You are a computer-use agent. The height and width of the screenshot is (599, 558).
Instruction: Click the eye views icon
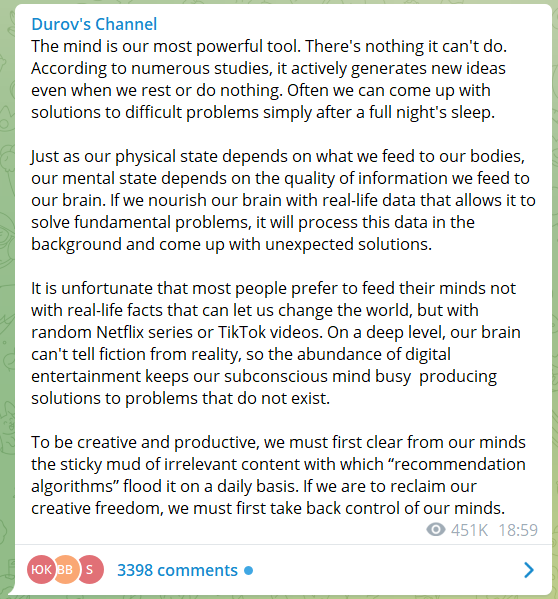pos(435,530)
